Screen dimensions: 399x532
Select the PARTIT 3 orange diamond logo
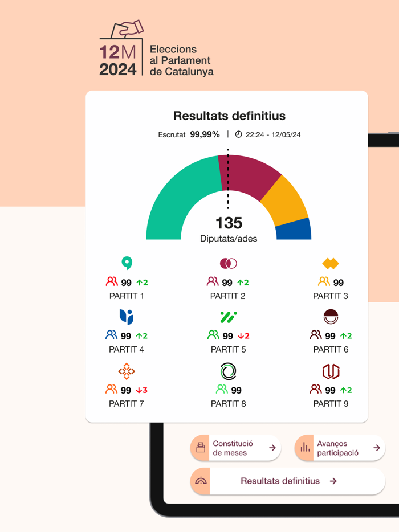pos(330,263)
